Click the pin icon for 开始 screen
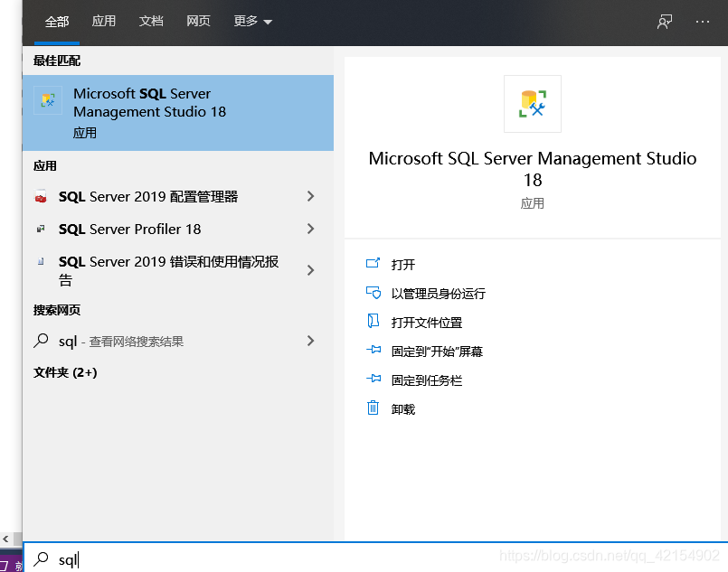Image resolution: width=728 pixels, height=572 pixels. tap(373, 350)
